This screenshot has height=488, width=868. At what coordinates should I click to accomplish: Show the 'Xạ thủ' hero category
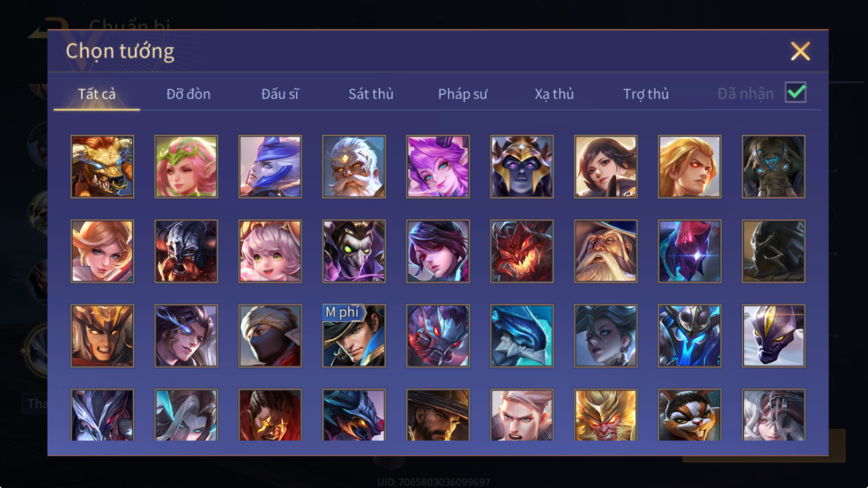pos(554,94)
